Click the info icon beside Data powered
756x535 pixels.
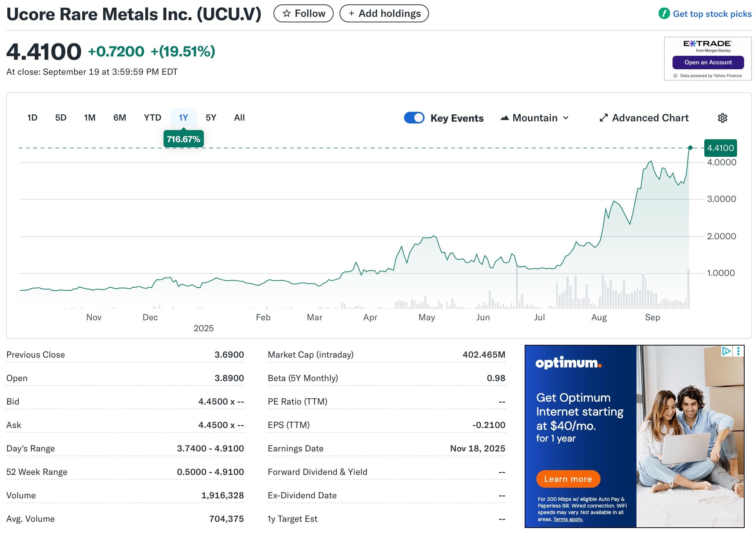click(x=675, y=76)
